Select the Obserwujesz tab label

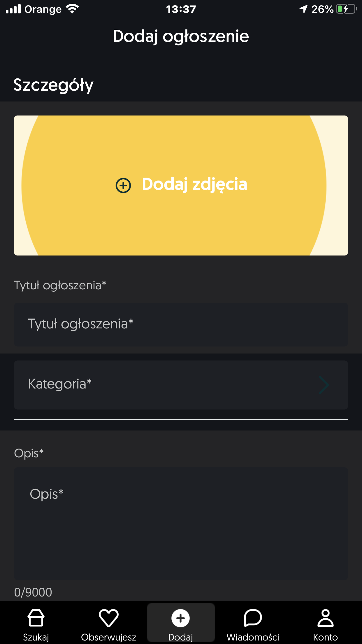(x=108, y=637)
